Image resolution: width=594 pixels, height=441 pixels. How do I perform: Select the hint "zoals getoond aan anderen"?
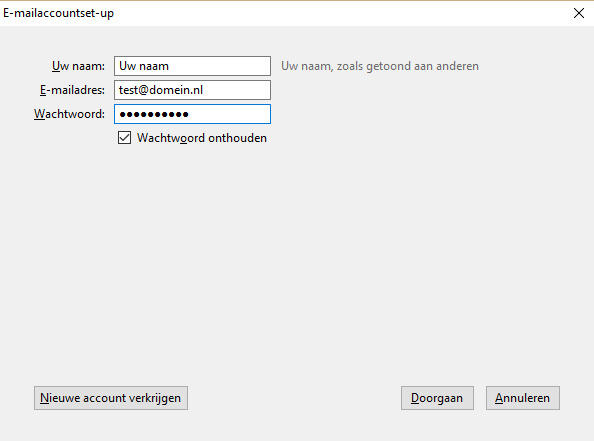click(x=408, y=66)
